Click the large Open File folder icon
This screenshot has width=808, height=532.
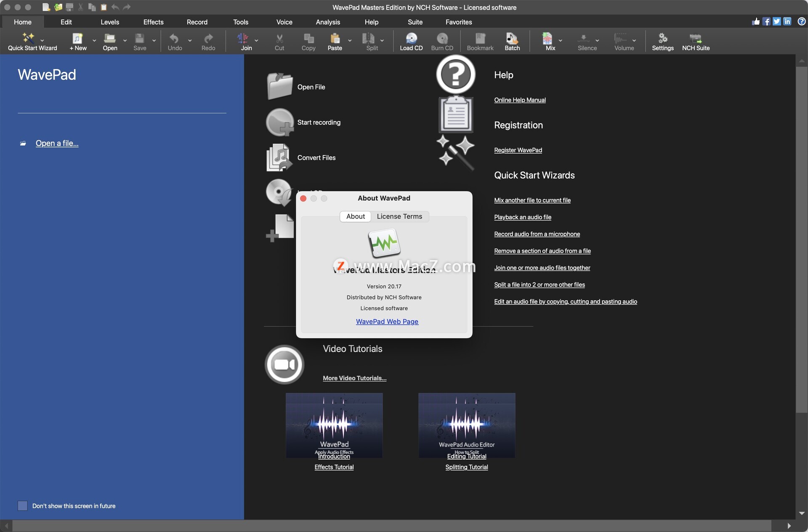[280, 86]
